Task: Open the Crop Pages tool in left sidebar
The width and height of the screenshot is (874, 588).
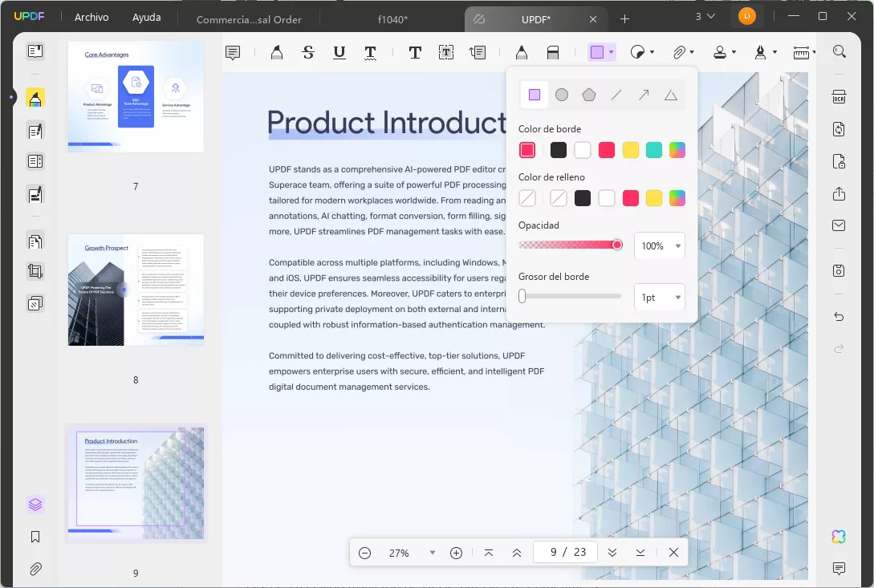Action: [35, 271]
